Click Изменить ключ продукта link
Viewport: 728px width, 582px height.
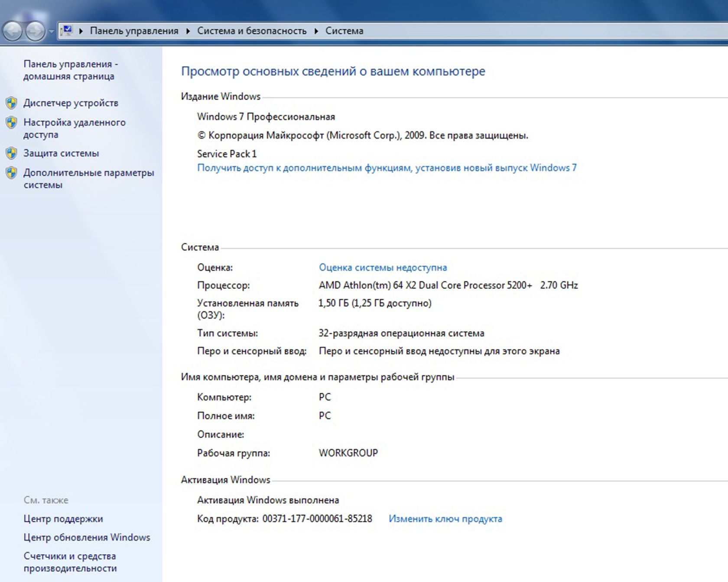pyautogui.click(x=445, y=519)
